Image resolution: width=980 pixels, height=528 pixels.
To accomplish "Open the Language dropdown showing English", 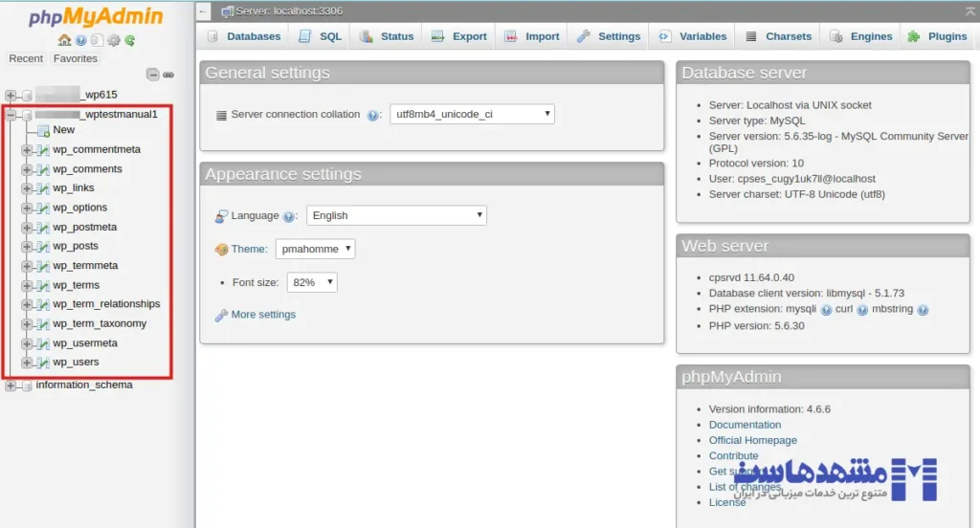I will click(x=396, y=215).
